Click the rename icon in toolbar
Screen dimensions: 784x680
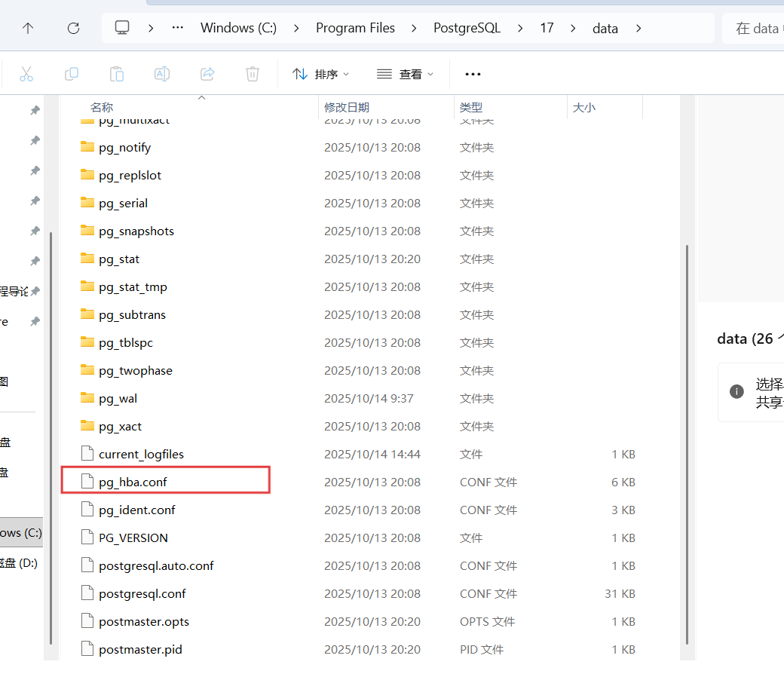tap(162, 74)
